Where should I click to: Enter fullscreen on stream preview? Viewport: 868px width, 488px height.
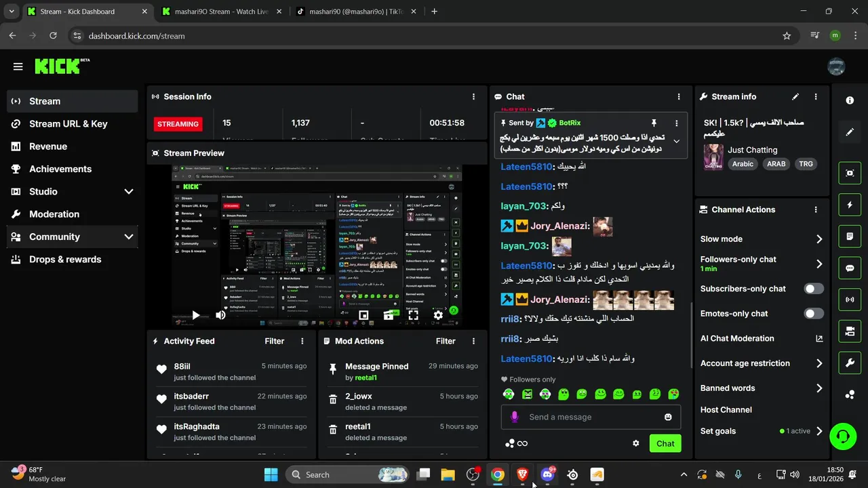point(413,315)
